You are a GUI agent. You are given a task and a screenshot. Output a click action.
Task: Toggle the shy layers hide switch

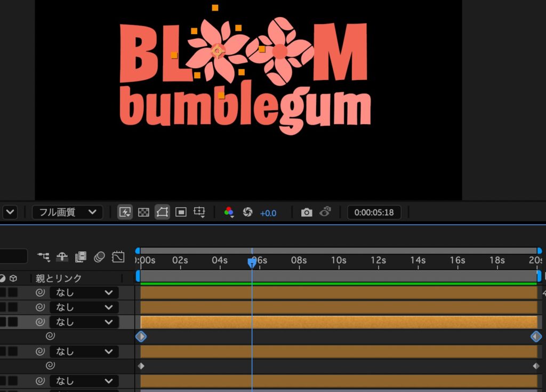coord(62,257)
